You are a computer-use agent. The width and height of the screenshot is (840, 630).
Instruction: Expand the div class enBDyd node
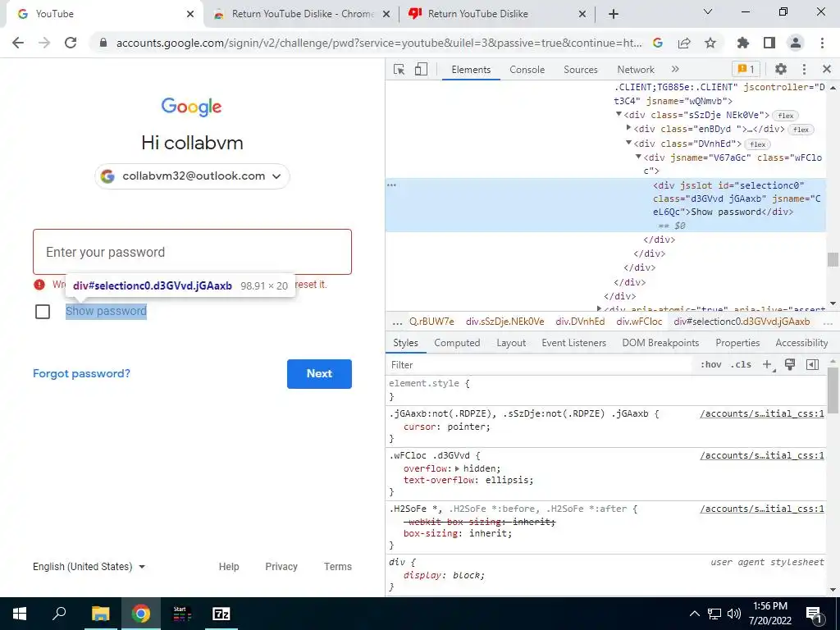(629, 129)
